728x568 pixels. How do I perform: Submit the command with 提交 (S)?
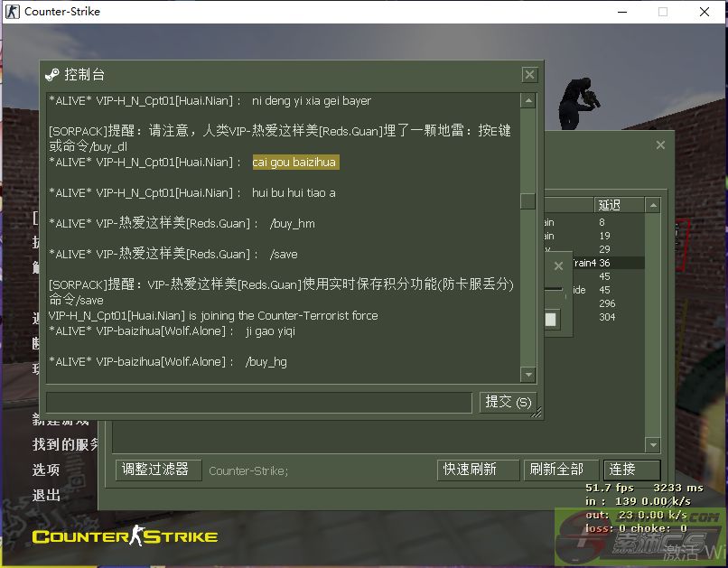point(508,402)
